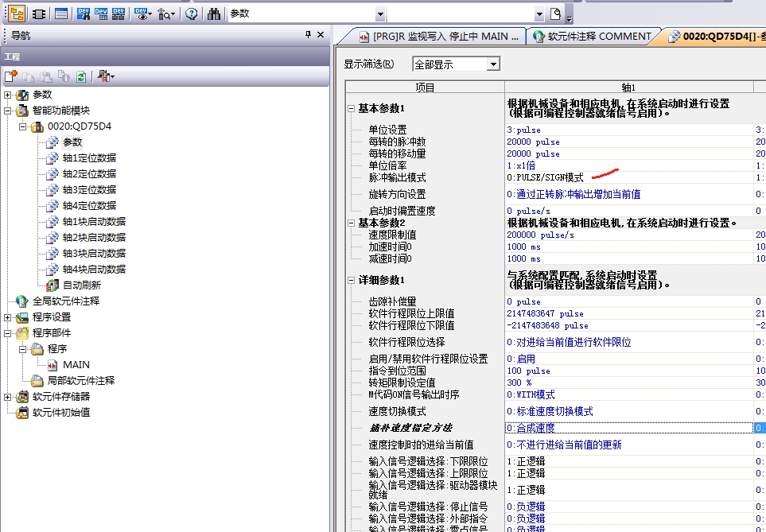The image size is (766, 532).
Task: Toggle the Navigation window toolbar button
Action: pyautogui.click(x=17, y=14)
